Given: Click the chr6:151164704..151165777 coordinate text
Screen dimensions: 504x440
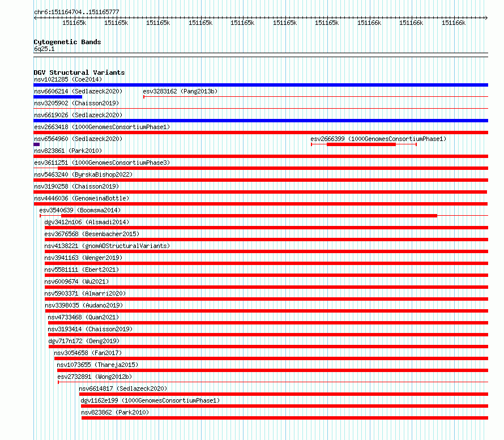Looking at the screenshot, I should (76, 12).
